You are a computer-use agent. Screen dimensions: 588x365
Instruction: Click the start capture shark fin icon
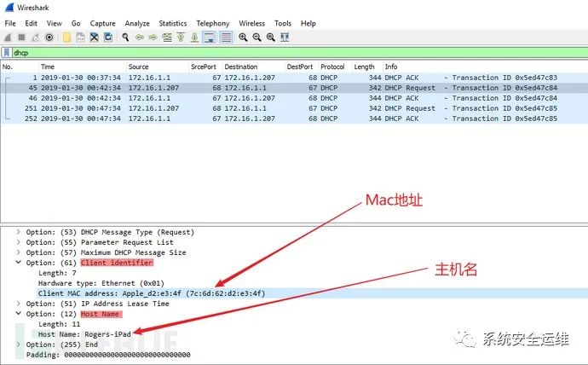pos(8,38)
